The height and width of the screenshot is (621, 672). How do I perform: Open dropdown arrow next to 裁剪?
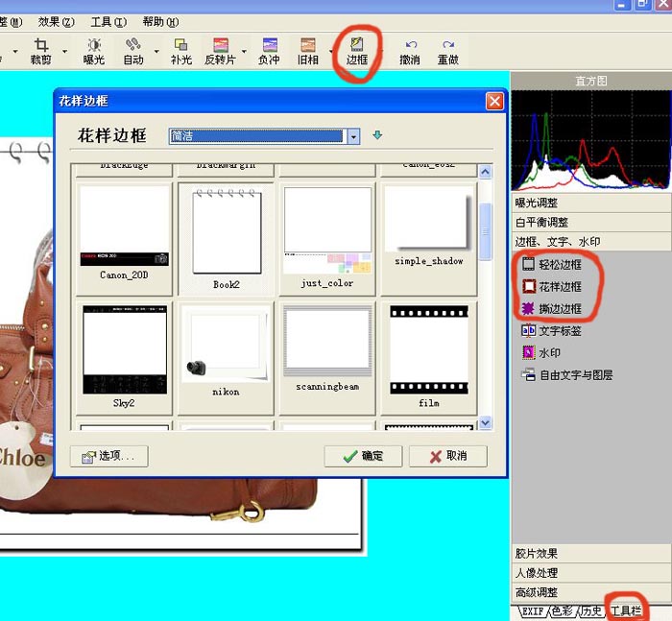[64, 52]
